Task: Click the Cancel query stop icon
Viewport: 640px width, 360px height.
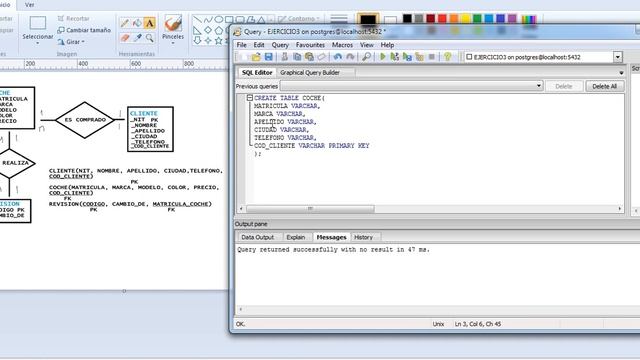Action: click(431, 57)
